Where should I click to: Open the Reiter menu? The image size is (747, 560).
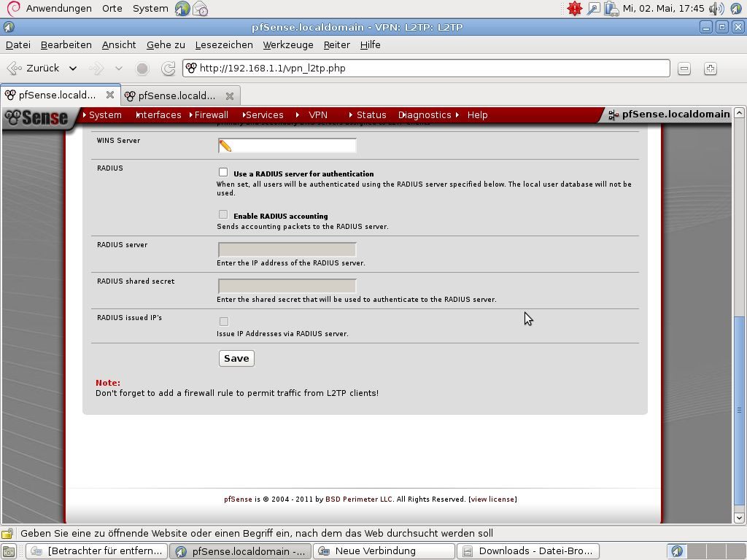[x=337, y=44]
